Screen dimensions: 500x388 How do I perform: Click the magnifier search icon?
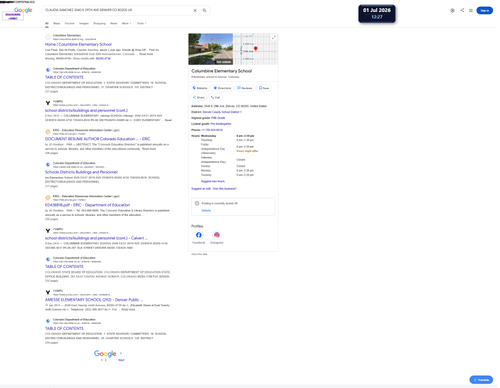tap(204, 11)
